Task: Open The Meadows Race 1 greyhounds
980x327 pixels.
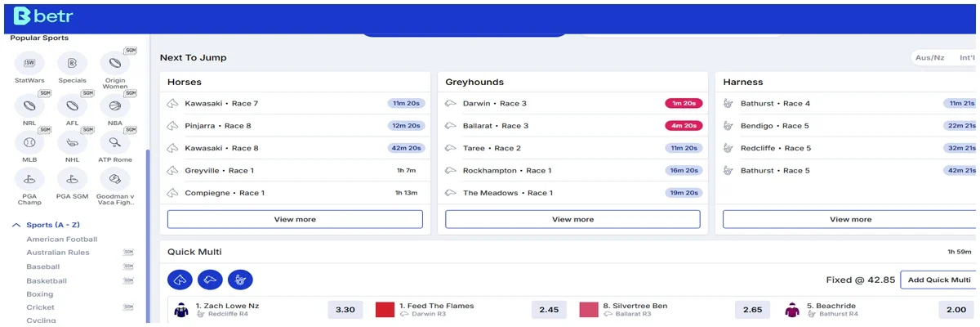Action: click(572, 193)
